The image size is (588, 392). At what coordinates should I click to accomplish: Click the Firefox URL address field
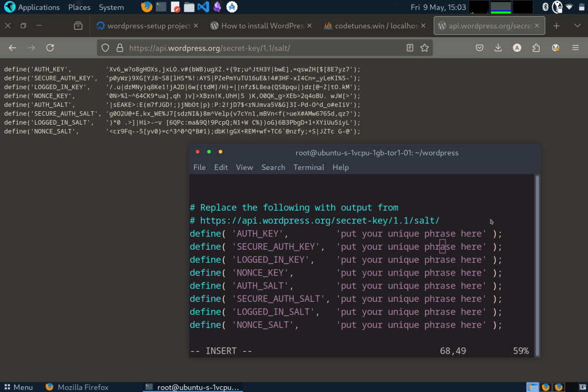(264, 48)
